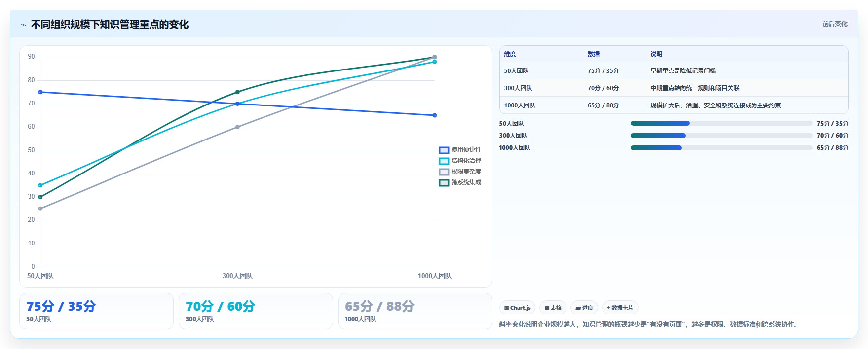This screenshot has height=349, width=868.
Task: Click the 使用便捷性 data point at 50人团队
Action: pyautogui.click(x=40, y=92)
